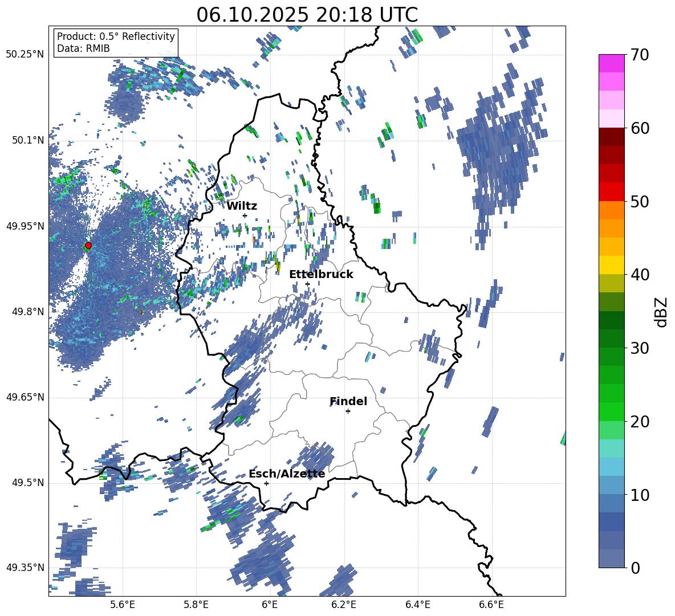Click the 49.65°N latitude label
This screenshot has width=675, height=616.
pos(25,397)
